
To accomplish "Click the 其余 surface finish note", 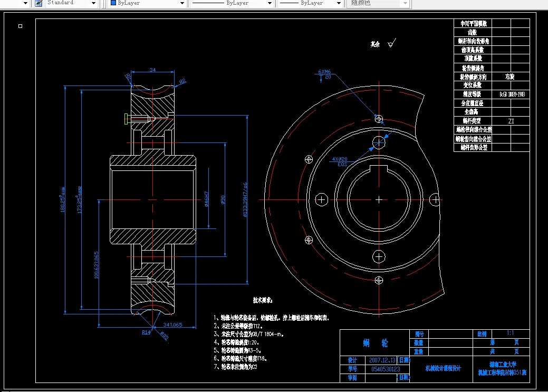I will 375,44.
